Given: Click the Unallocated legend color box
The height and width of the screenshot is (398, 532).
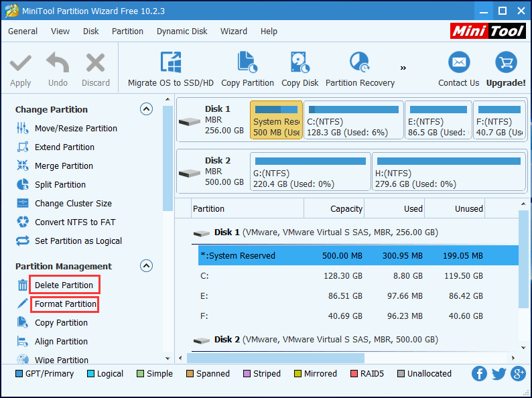Looking at the screenshot, I should [401, 374].
